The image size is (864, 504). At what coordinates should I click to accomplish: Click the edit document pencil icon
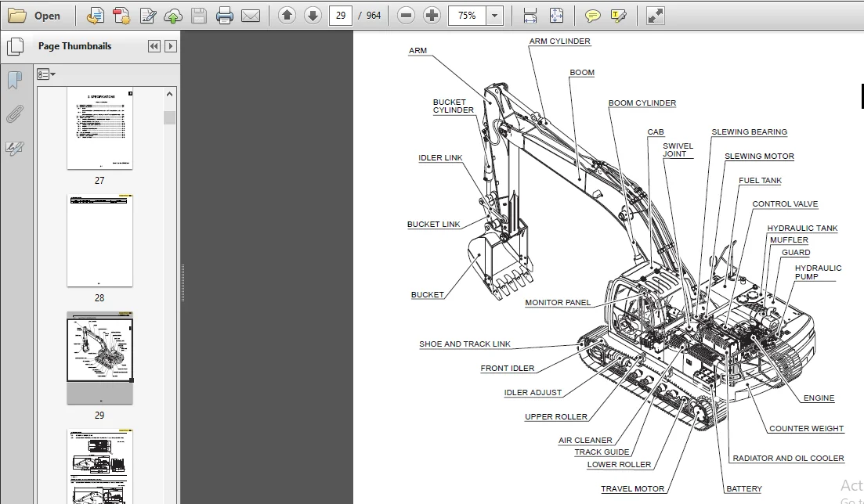click(x=147, y=16)
